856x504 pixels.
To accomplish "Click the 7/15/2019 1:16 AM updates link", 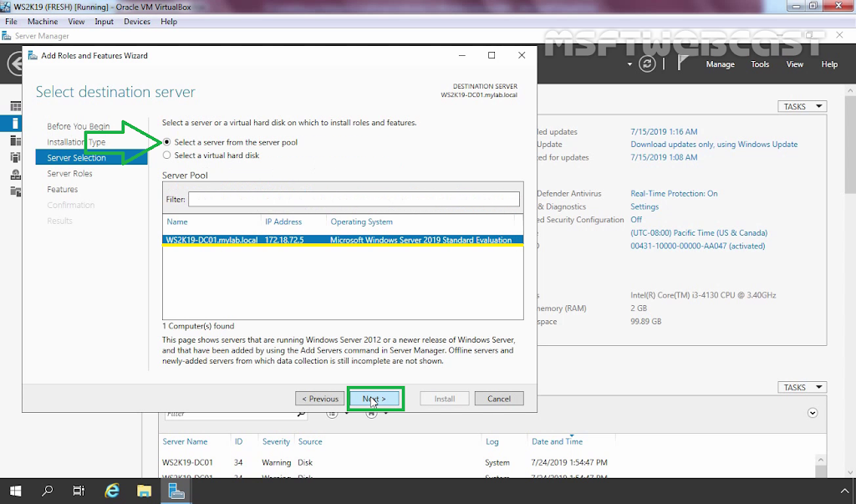I will click(664, 131).
